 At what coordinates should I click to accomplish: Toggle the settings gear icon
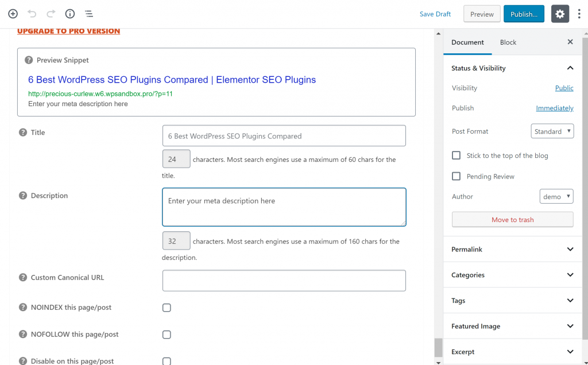(x=560, y=14)
